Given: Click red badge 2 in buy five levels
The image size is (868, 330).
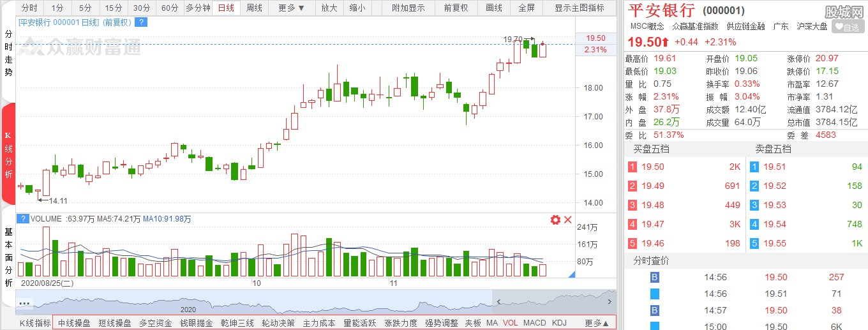Looking at the screenshot, I should click(x=632, y=186).
